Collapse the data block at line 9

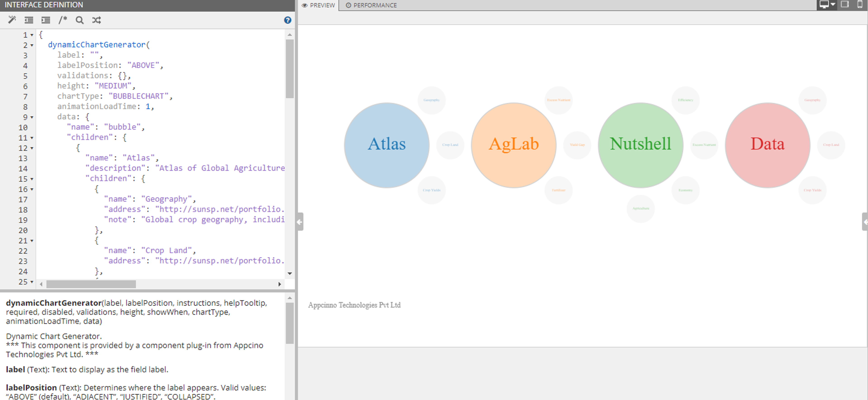32,117
